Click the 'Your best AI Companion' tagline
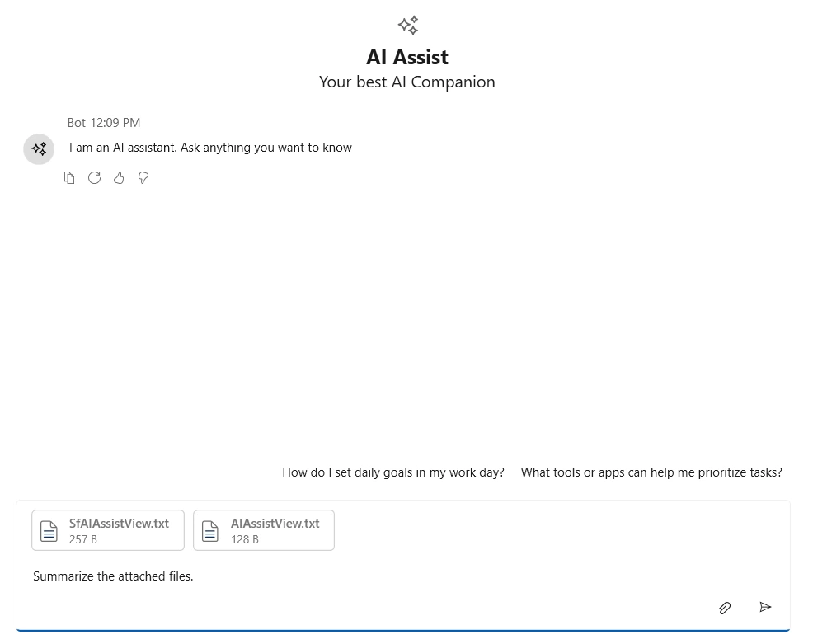813x644 pixels. click(x=406, y=82)
